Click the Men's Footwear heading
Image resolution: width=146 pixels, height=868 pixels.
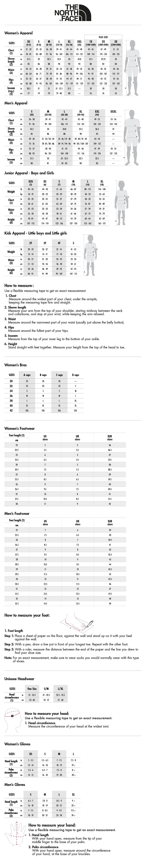pos(17,513)
